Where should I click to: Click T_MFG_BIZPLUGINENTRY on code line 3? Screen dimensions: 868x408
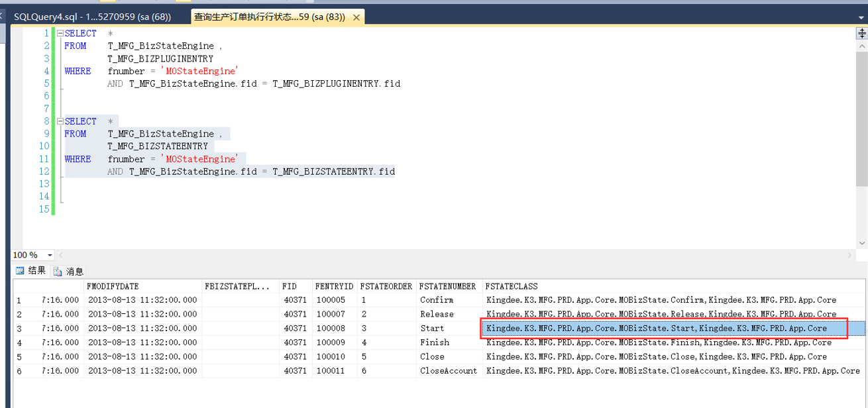[160, 58]
